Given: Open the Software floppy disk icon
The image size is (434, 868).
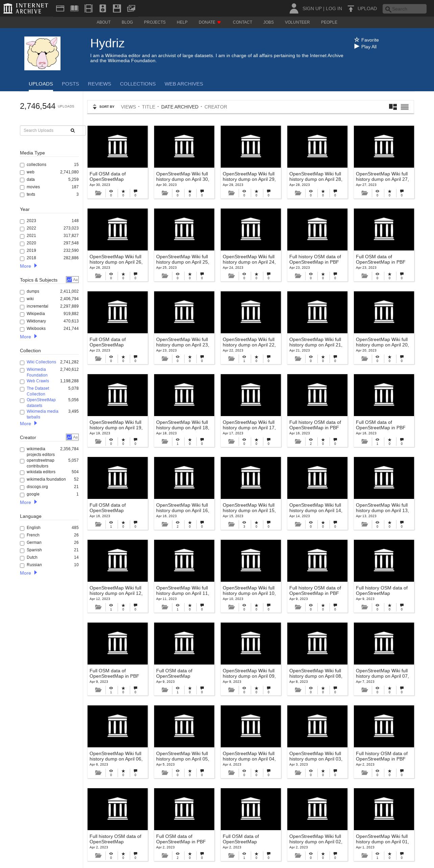Looking at the screenshot, I should (x=117, y=8).
